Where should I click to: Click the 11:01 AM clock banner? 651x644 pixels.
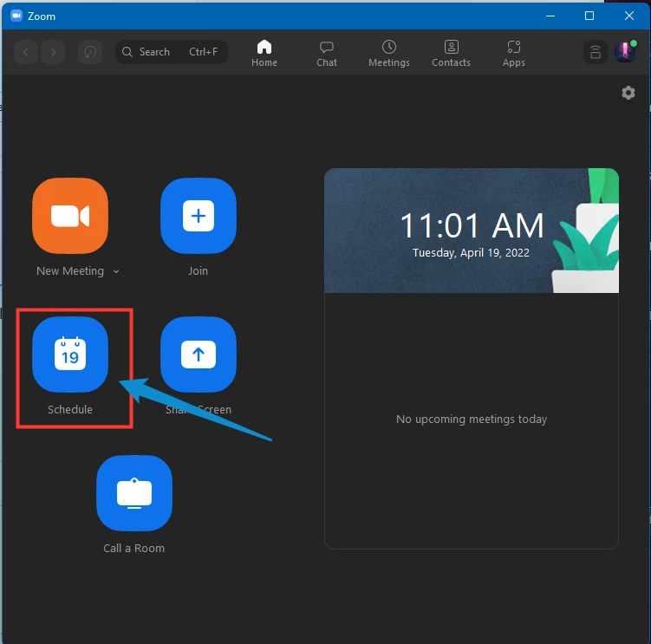pos(472,231)
